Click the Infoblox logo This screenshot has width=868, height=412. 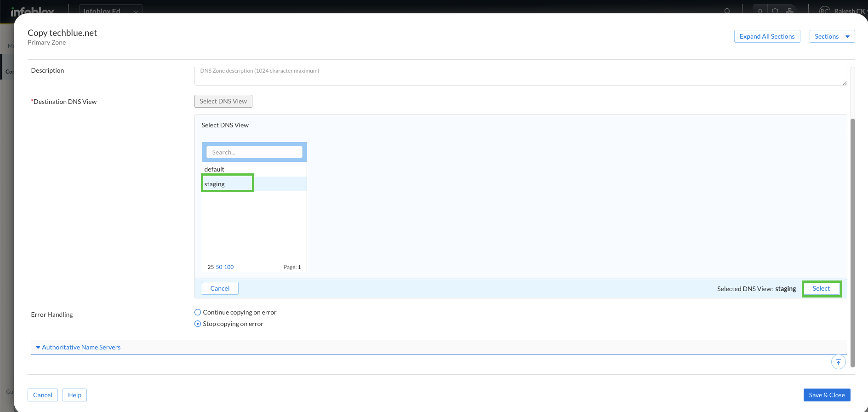point(32,11)
